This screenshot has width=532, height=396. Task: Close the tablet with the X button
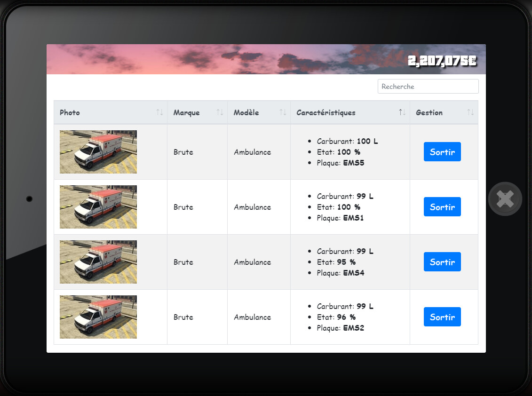[x=505, y=199]
